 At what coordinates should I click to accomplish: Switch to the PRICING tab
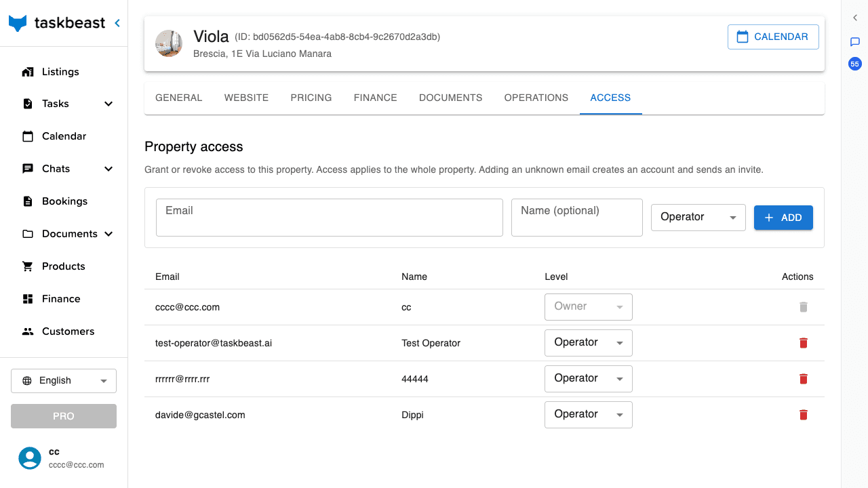coord(311,98)
